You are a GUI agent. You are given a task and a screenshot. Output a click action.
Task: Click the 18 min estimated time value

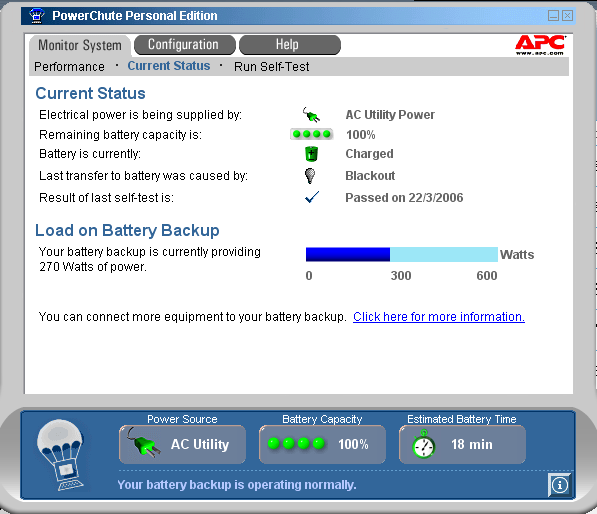pos(472,444)
